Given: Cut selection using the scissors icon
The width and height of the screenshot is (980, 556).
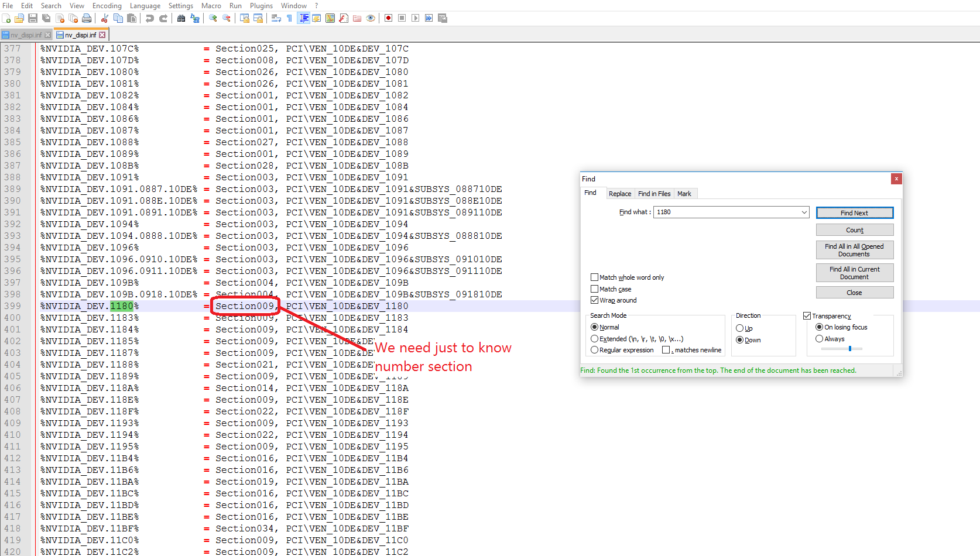Looking at the screenshot, I should coord(104,18).
